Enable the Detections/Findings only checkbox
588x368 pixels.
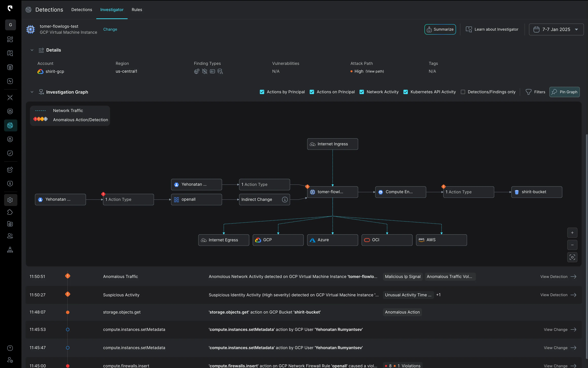463,92
